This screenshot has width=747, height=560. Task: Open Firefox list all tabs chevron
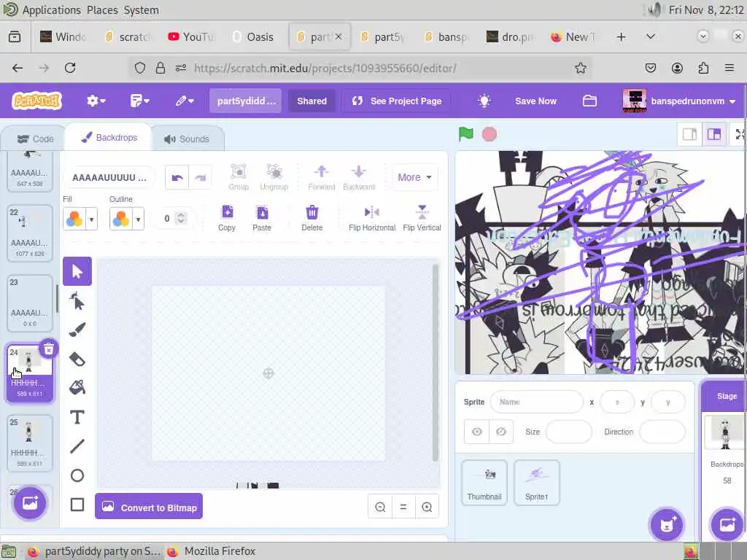click(x=650, y=36)
